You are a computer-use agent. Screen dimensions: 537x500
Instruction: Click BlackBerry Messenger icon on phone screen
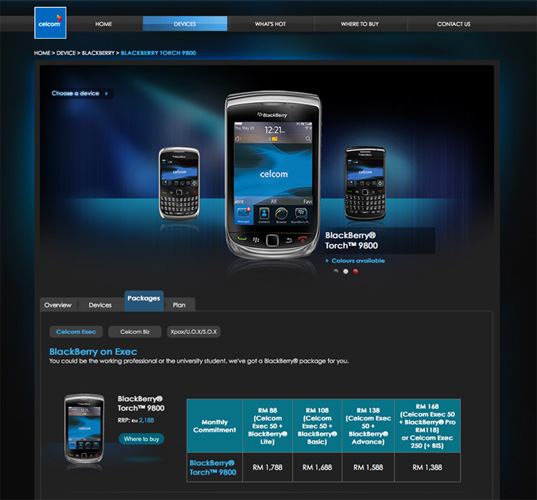pyautogui.click(x=300, y=215)
